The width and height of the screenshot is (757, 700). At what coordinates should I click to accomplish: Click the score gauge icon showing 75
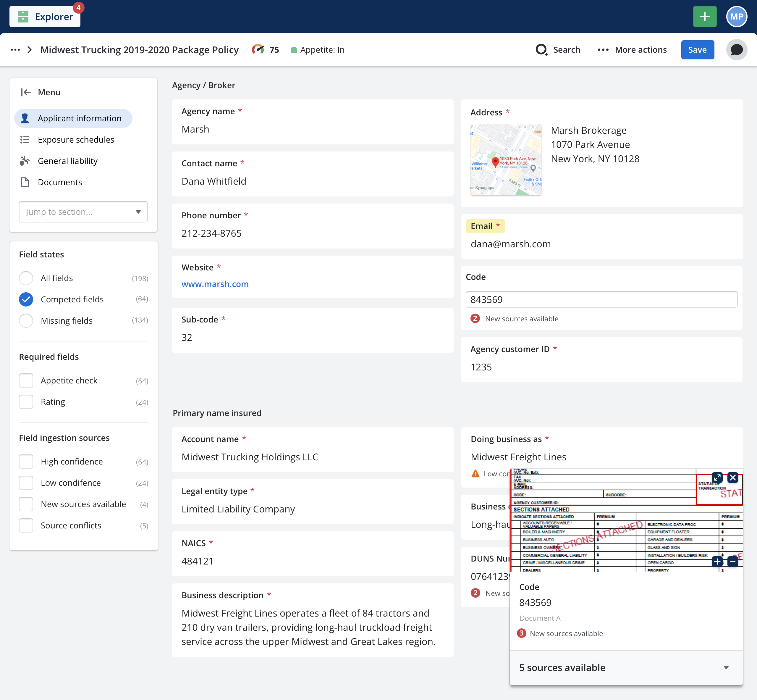[258, 50]
